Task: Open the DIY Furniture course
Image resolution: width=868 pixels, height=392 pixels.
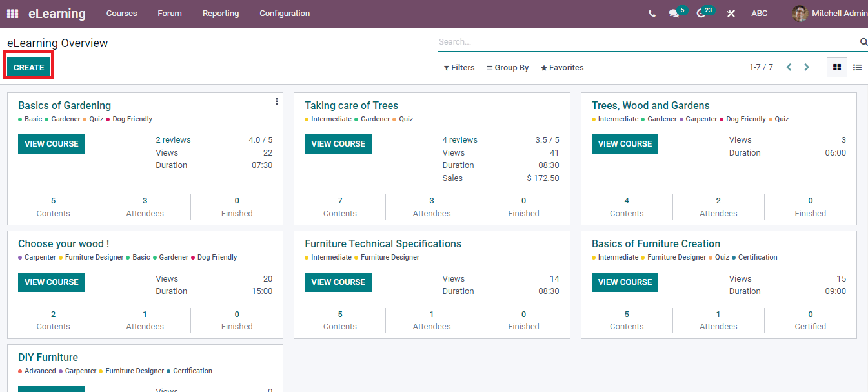Action: 48,357
